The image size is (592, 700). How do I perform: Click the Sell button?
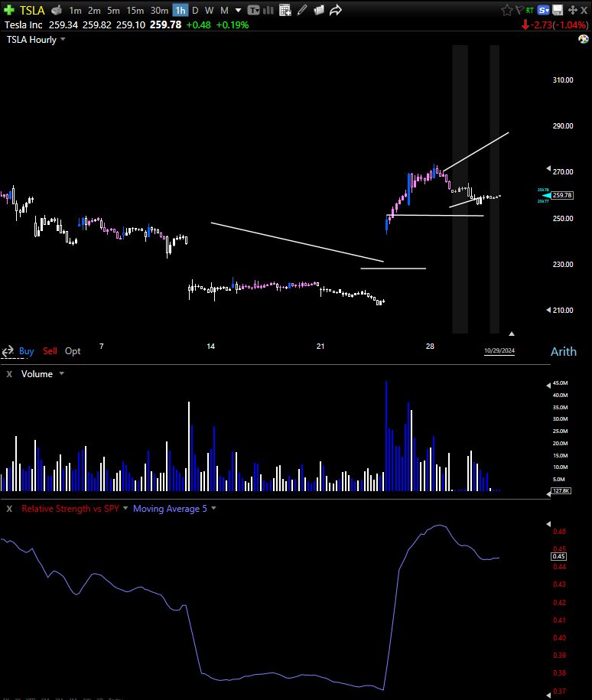pyautogui.click(x=50, y=351)
